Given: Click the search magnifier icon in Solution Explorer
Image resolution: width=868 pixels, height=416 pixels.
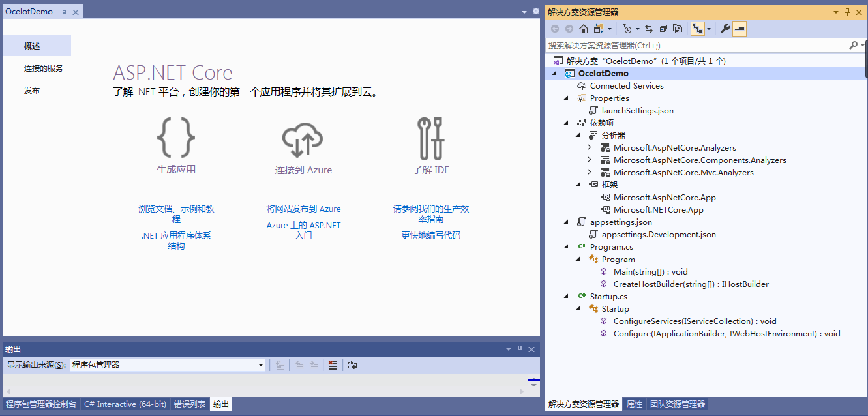Looking at the screenshot, I should (x=853, y=46).
